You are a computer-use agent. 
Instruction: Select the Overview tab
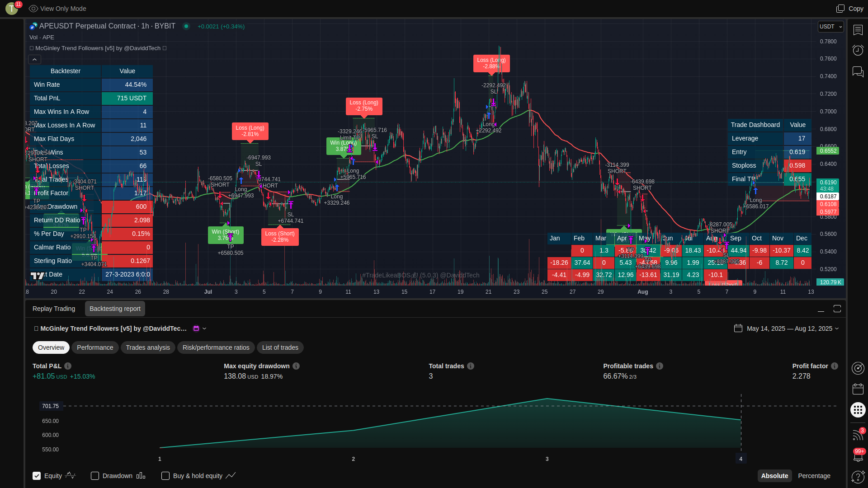(x=51, y=347)
